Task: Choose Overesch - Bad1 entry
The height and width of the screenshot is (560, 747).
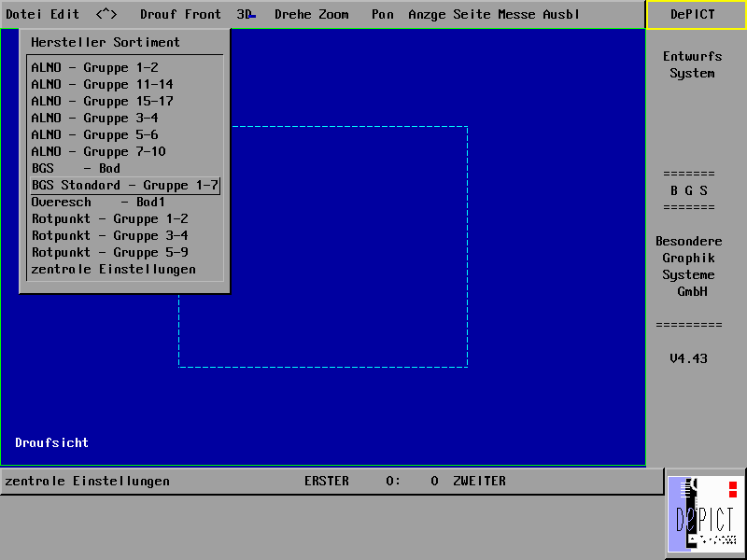Action: (x=125, y=202)
